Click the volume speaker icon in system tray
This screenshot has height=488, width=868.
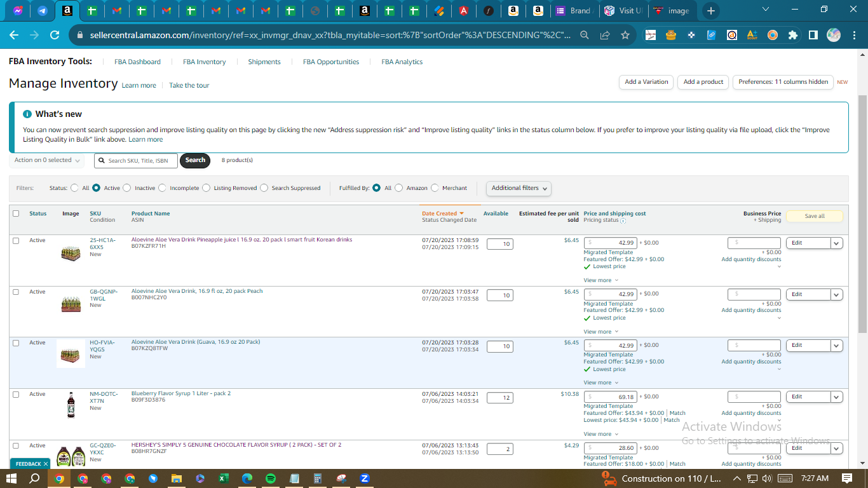coord(766,478)
